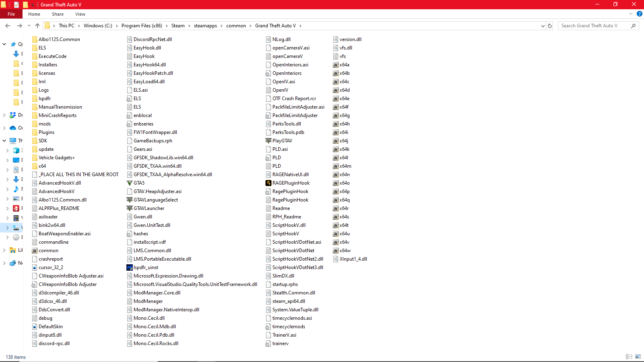Screen dimensions: 644x362
Task: Select the mods folder
Action: pos(41,124)
